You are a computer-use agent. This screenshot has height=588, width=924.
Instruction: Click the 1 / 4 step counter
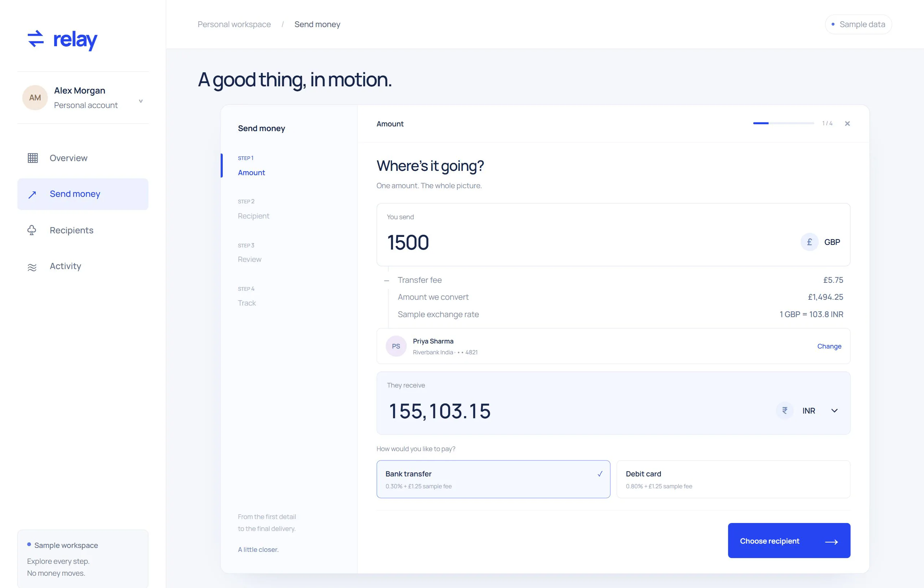827,123
